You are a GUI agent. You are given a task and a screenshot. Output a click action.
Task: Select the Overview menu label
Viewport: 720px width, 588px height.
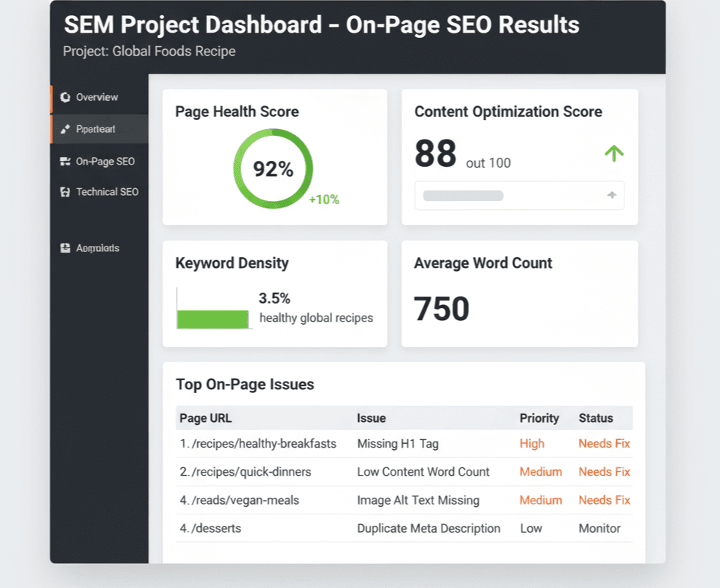[97, 97]
